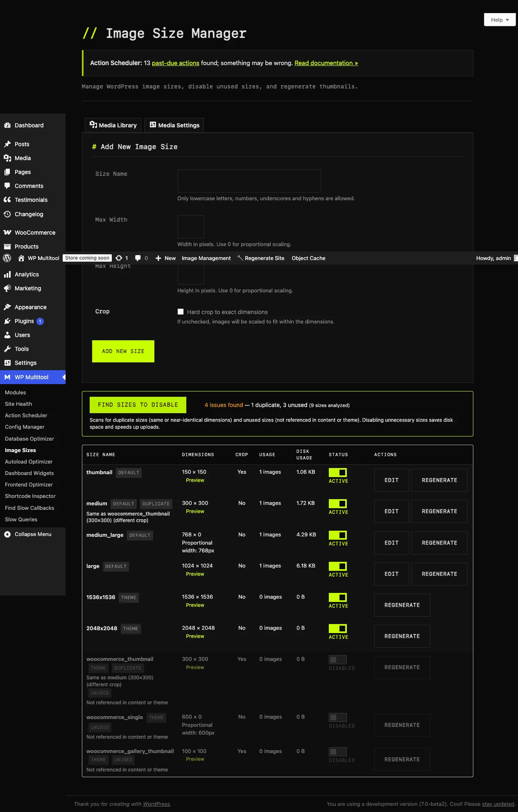Click Regenerate for the medium size
Viewport: 518px width, 812px height.
[439, 511]
